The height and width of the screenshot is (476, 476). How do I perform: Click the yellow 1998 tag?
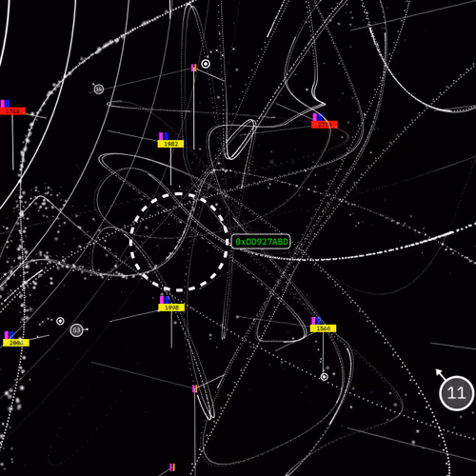tap(171, 307)
